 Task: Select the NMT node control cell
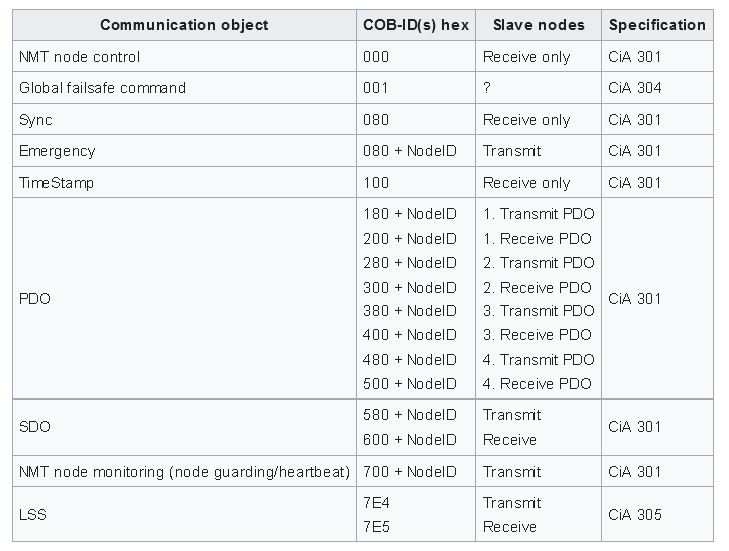click(x=184, y=57)
